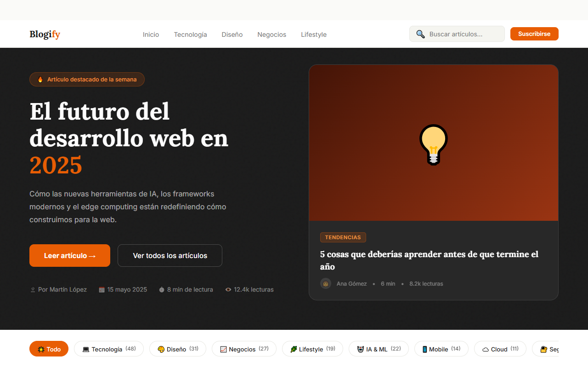Click the Blogify logo
Image resolution: width=588 pixels, height=368 pixels.
[45, 34]
